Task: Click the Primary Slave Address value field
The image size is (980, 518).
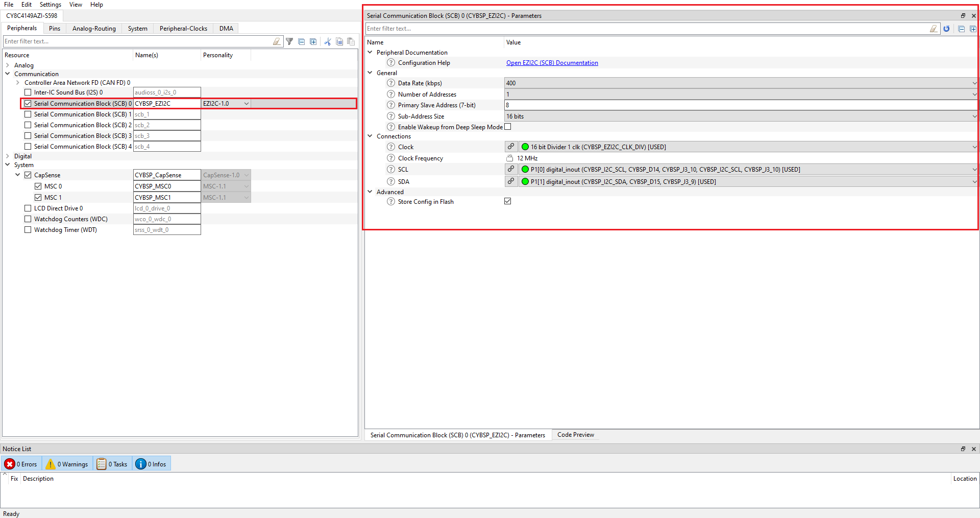Action: tap(741, 105)
